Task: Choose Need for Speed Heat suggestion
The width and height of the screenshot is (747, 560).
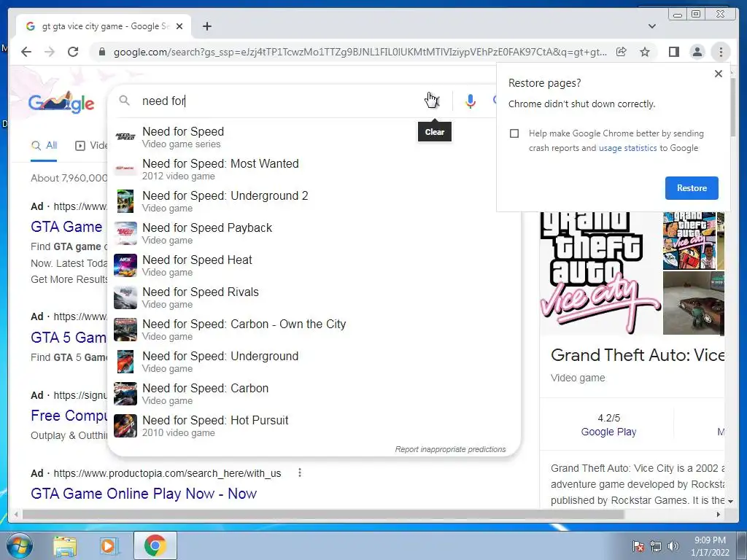Action: [314, 265]
